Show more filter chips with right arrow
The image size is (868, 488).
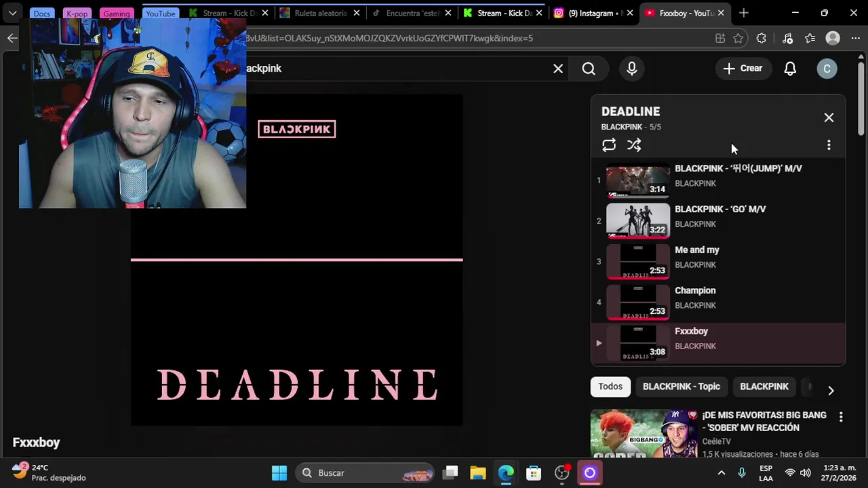831,390
